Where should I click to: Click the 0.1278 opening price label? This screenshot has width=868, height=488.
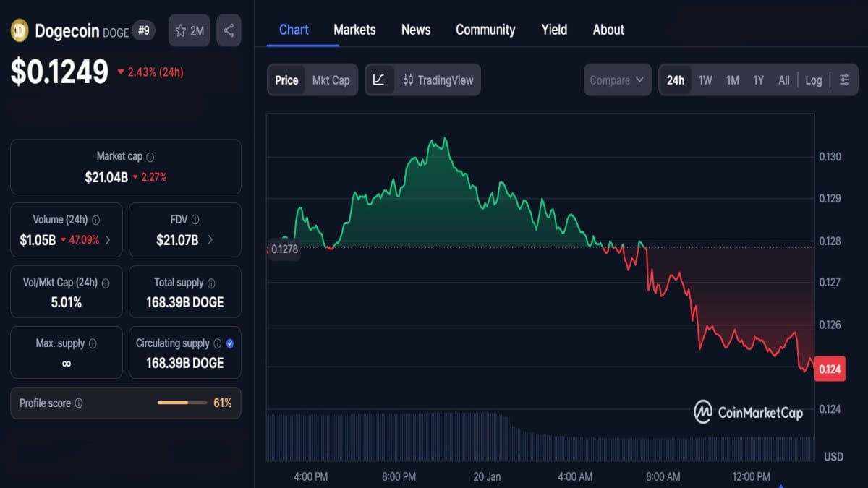284,249
